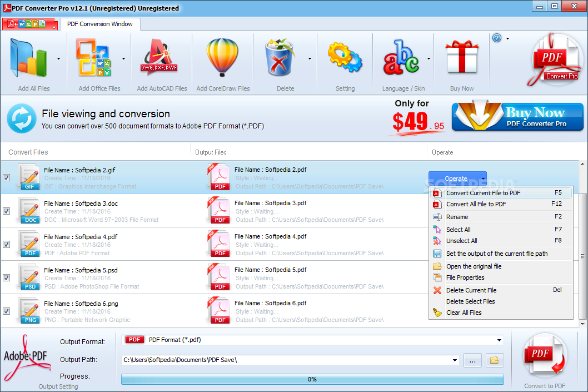Choose Delete Select Files
The height and width of the screenshot is (392, 588).
pos(501,301)
